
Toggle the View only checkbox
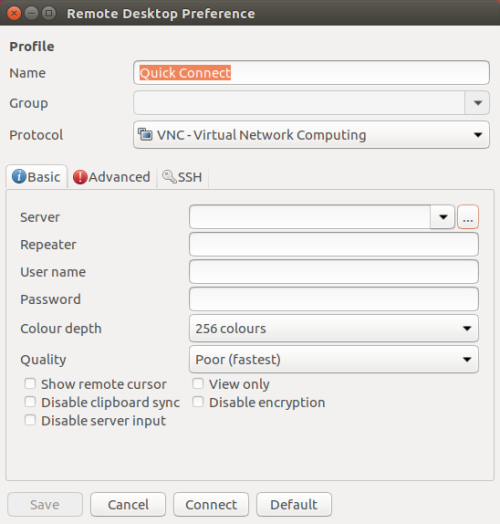tap(198, 383)
